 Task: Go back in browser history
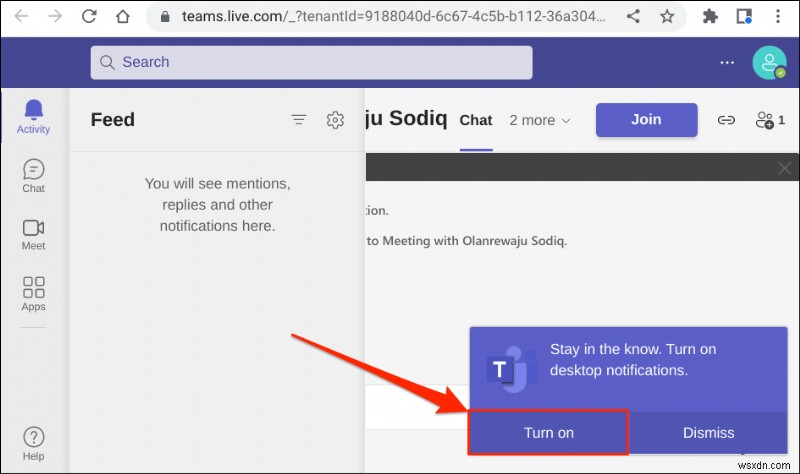[x=21, y=17]
